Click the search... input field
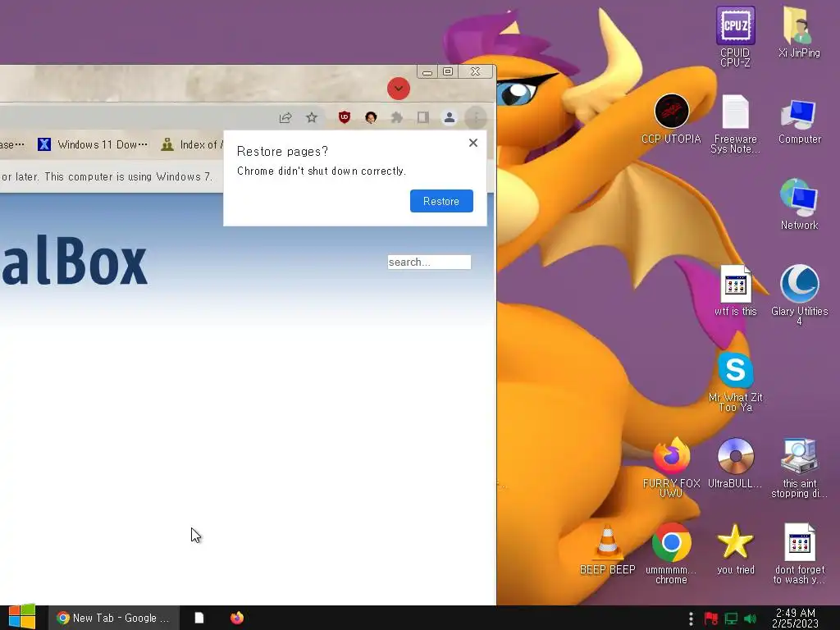 (429, 262)
